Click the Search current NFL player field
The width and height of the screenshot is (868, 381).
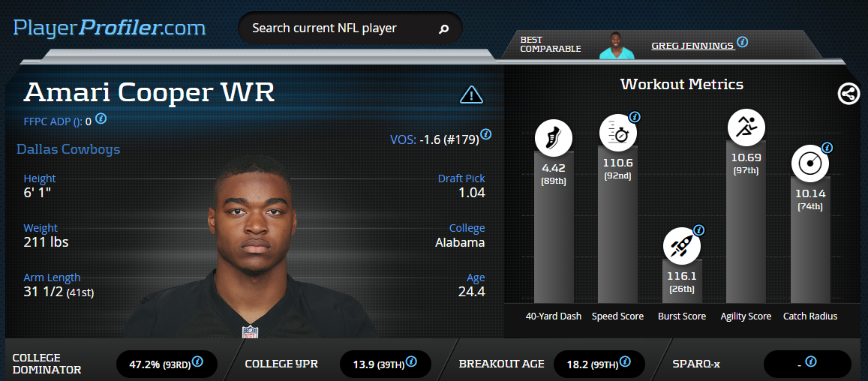click(x=350, y=28)
